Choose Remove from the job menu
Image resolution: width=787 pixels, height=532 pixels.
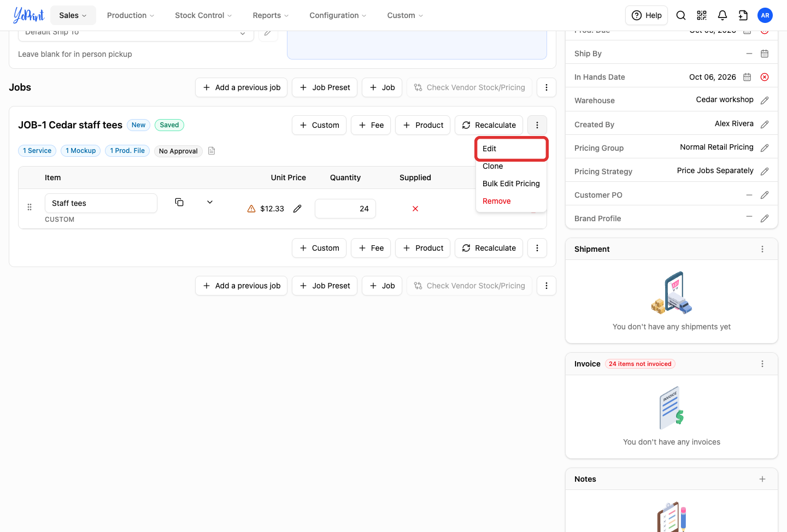[x=511, y=201]
